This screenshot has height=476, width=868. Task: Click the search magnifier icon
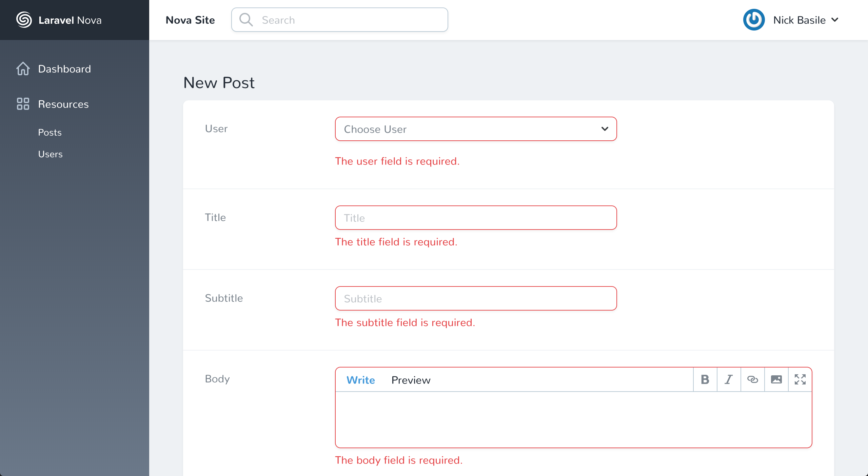click(246, 20)
